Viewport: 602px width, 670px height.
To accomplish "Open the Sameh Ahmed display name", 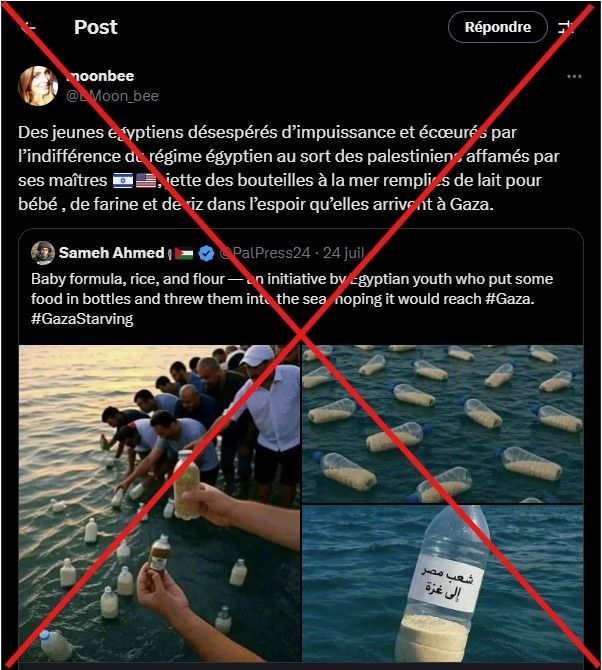I will coord(112,253).
